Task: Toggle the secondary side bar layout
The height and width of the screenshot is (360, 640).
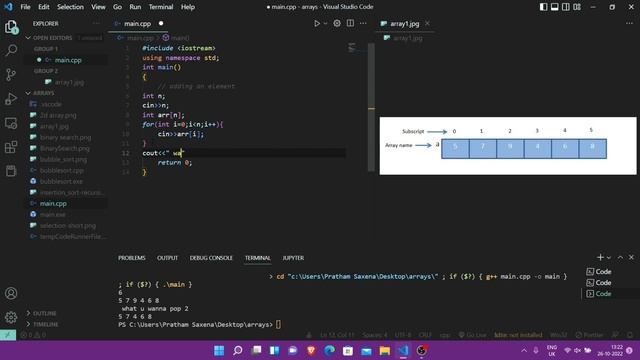Action: (566, 7)
